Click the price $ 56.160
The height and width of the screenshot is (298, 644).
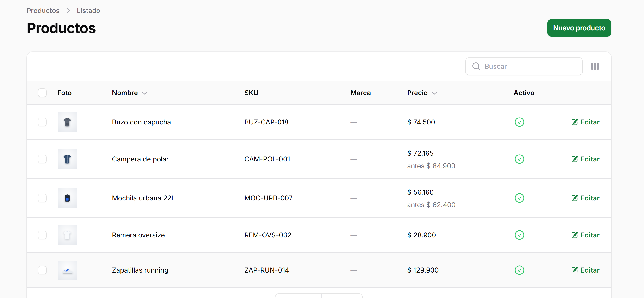tap(420, 192)
